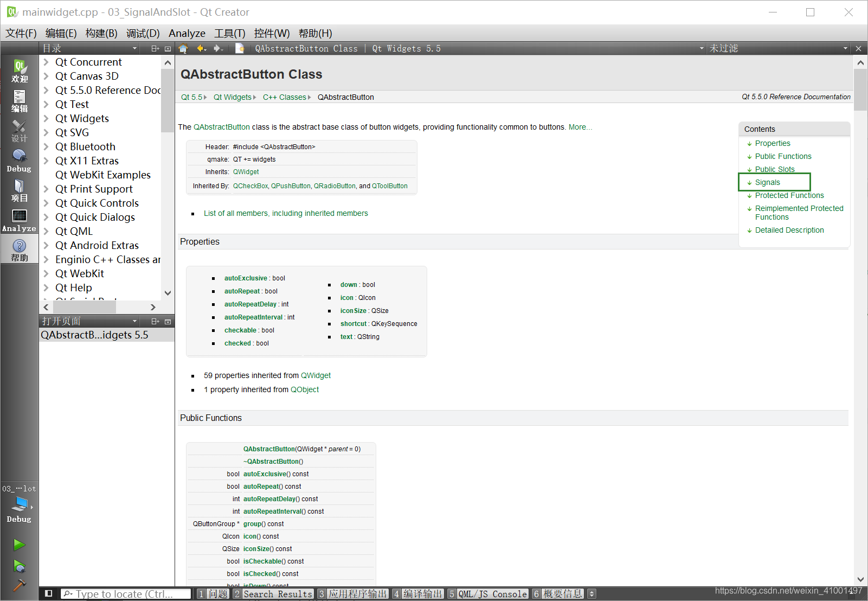Open the QWidget inherits link
The height and width of the screenshot is (601, 868).
[246, 172]
